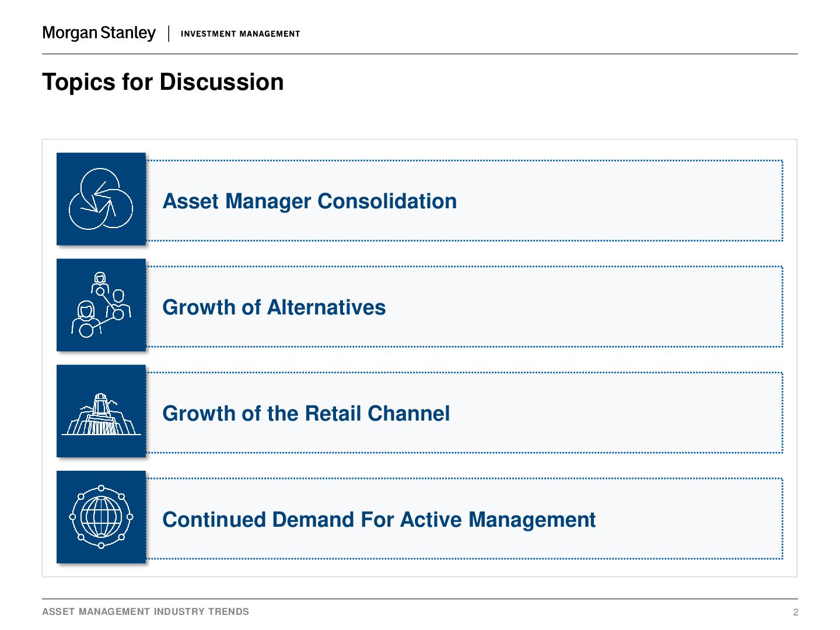
Task: Select the Asset Manager Consolidation heading
Action: 310,201
